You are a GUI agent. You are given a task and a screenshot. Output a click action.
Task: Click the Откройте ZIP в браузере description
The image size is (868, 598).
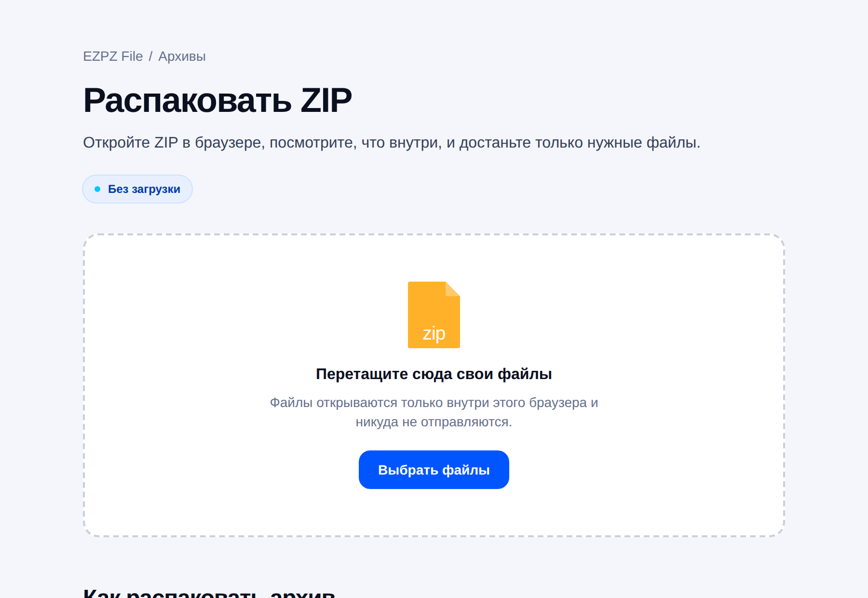[x=392, y=143]
